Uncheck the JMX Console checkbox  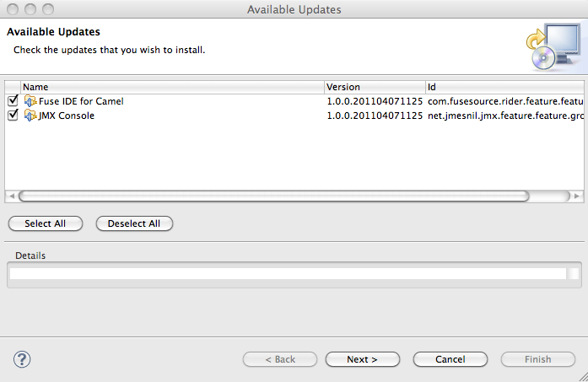[13, 115]
